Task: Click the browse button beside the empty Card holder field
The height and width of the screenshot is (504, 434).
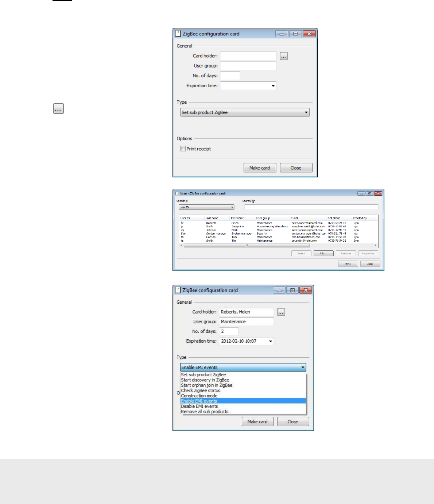Action: coord(284,56)
